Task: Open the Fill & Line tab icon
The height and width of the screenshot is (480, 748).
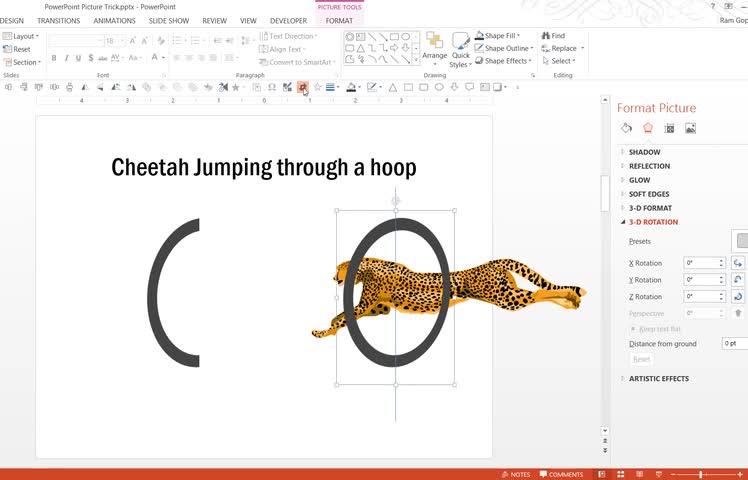Action: pos(626,128)
